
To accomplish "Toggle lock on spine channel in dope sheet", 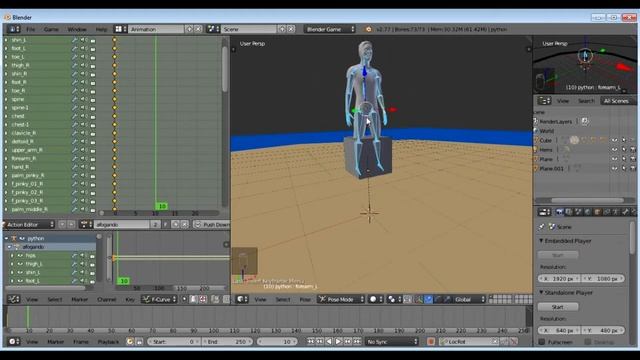I will (93, 99).
